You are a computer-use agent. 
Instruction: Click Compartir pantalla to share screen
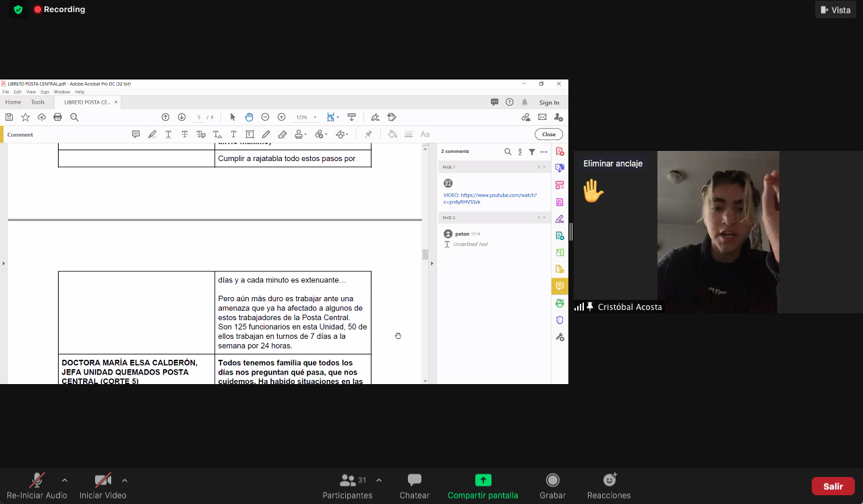click(483, 486)
